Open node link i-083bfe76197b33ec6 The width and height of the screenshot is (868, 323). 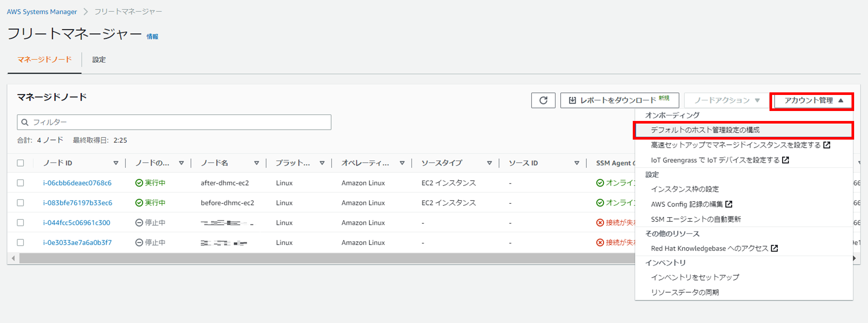78,203
